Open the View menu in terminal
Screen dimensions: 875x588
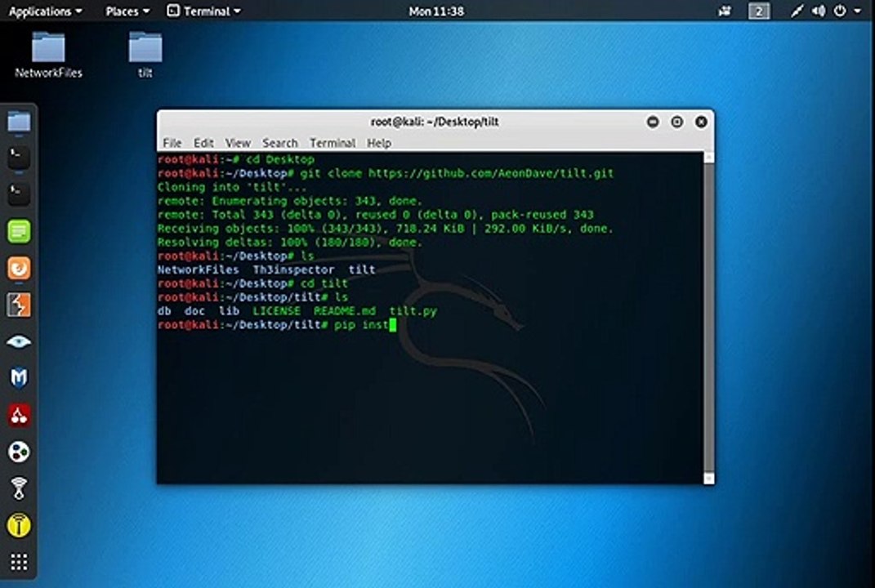[238, 144]
